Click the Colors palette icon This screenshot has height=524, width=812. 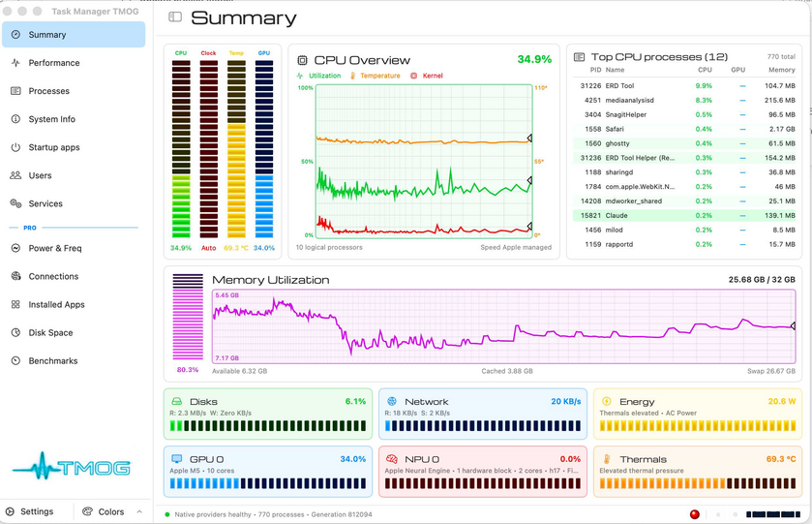[87, 511]
